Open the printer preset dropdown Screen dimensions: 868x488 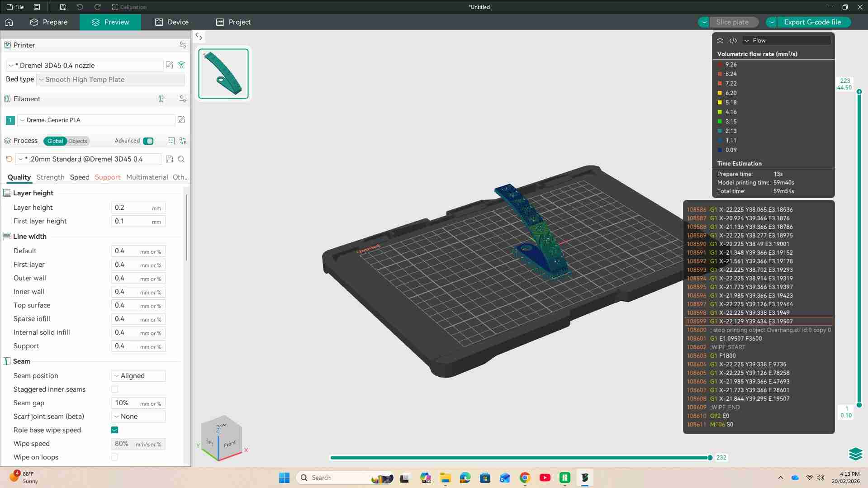tap(85, 66)
